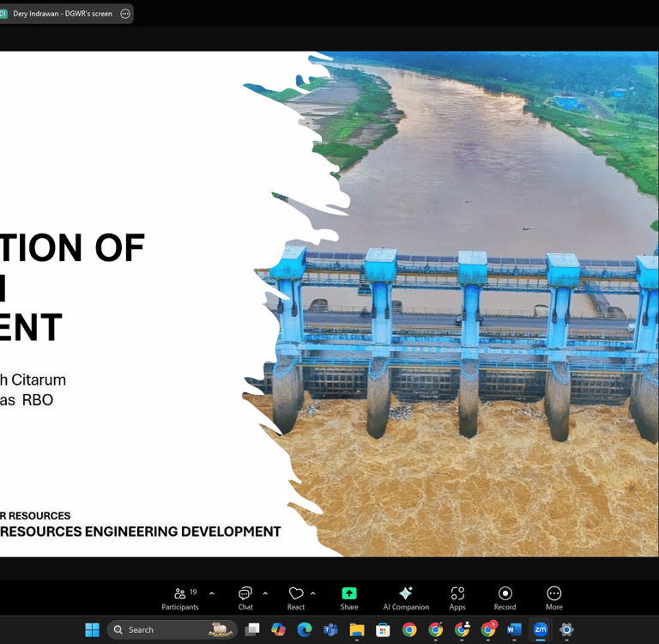
Task: Expand the arrow next to Chat
Action: click(265, 593)
